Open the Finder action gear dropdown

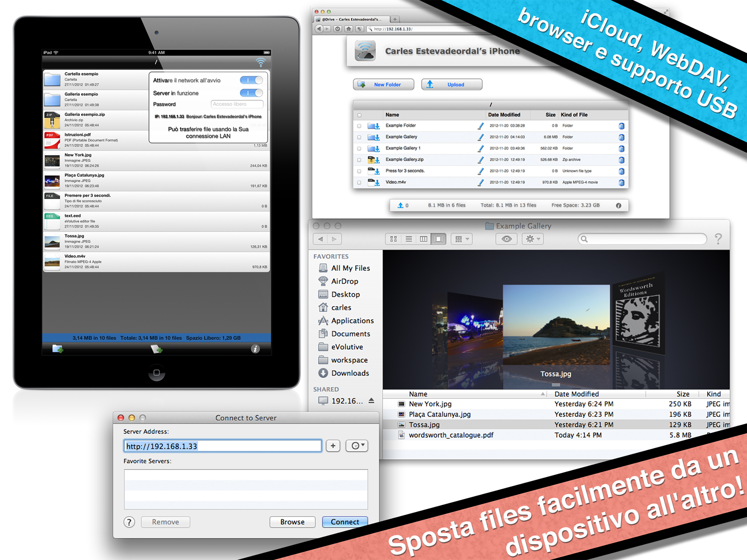point(533,239)
